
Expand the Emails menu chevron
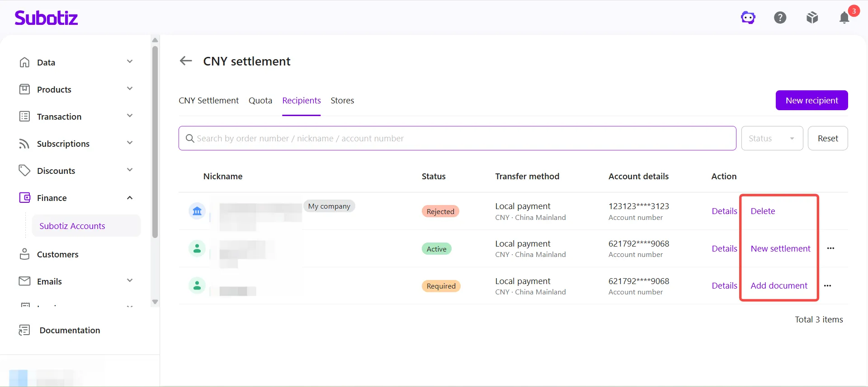(130, 280)
